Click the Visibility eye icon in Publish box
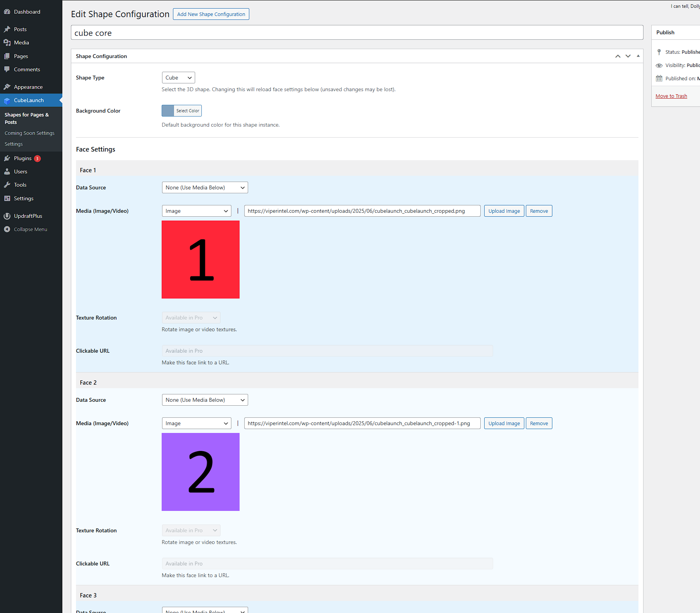Image resolution: width=700 pixels, height=613 pixels. [659, 65]
